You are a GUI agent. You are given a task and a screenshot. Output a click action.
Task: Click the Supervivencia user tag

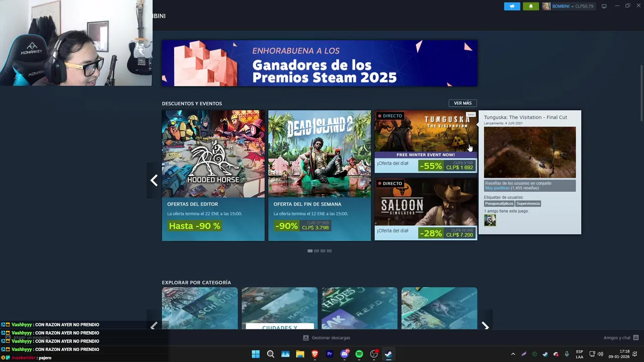(528, 204)
